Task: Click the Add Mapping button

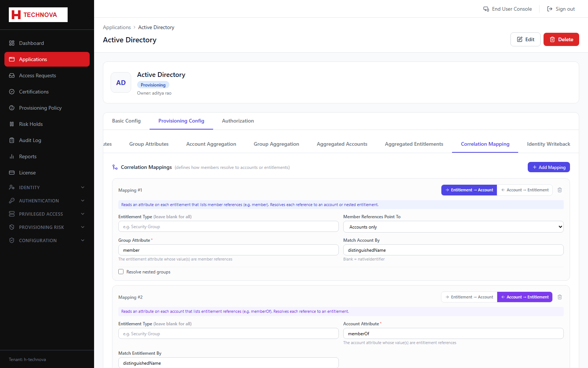Action: 549,167
